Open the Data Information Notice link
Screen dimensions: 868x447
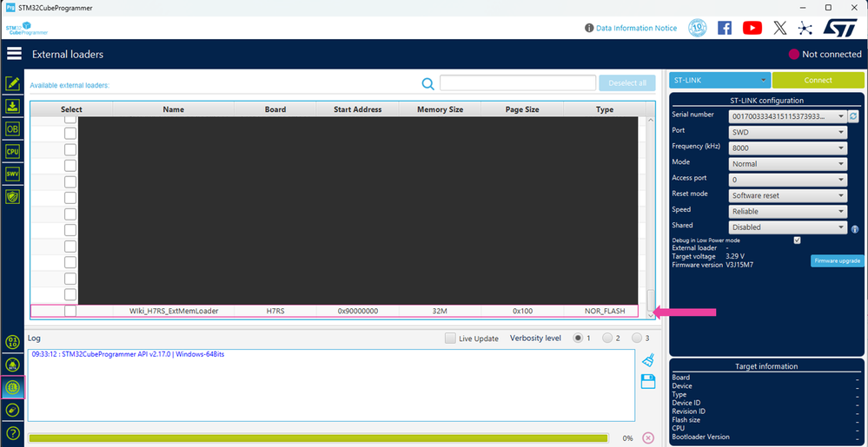pos(636,29)
